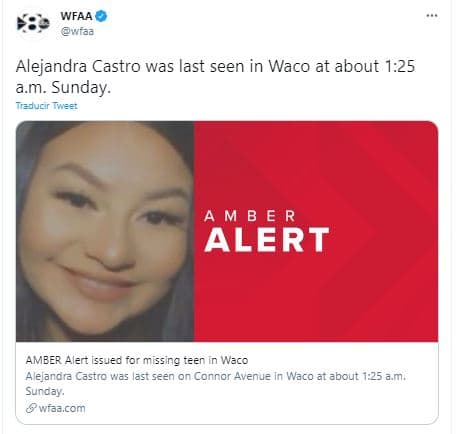474x434 pixels.
Task: Click the chain link icon beside wfaa.com
Action: coord(31,408)
